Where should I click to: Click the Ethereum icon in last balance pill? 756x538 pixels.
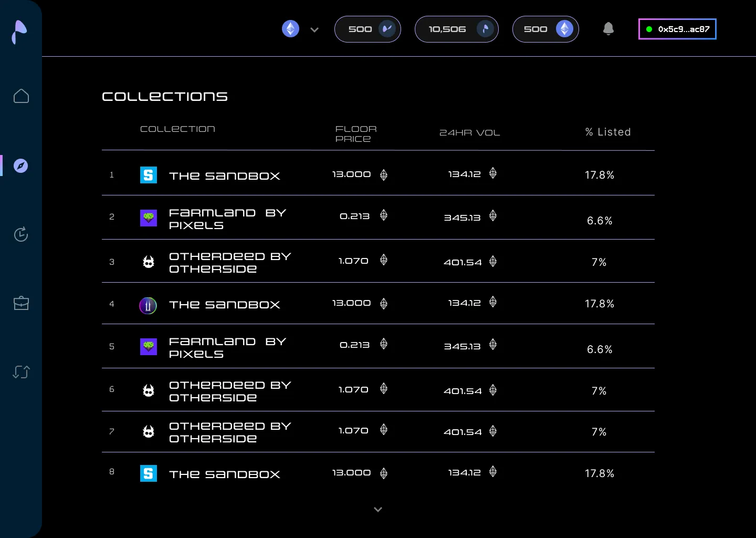pos(565,29)
